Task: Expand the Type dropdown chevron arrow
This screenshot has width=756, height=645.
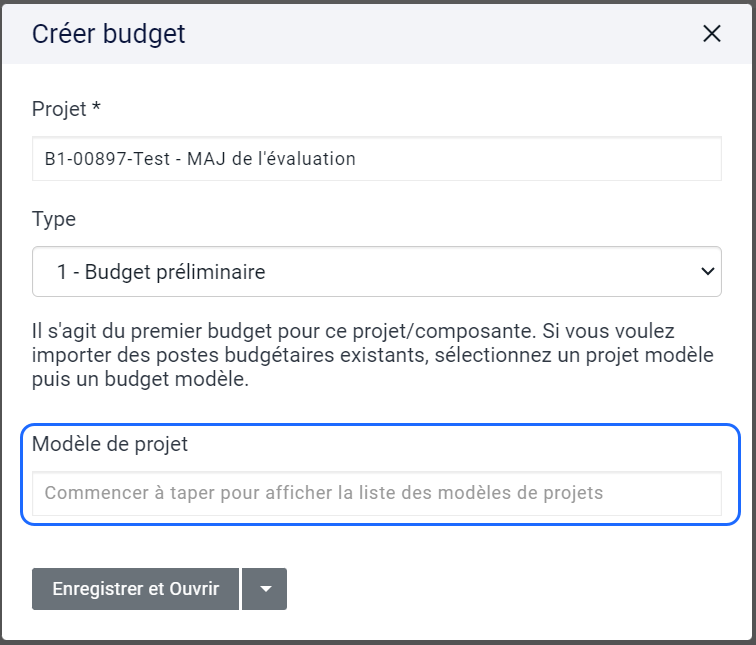Action: pos(707,271)
